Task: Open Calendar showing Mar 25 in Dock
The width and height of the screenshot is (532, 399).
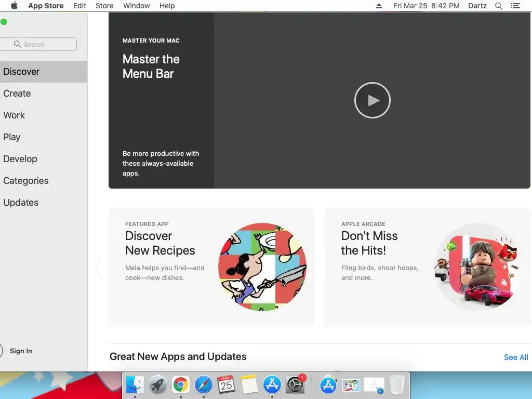Action: pos(227,385)
